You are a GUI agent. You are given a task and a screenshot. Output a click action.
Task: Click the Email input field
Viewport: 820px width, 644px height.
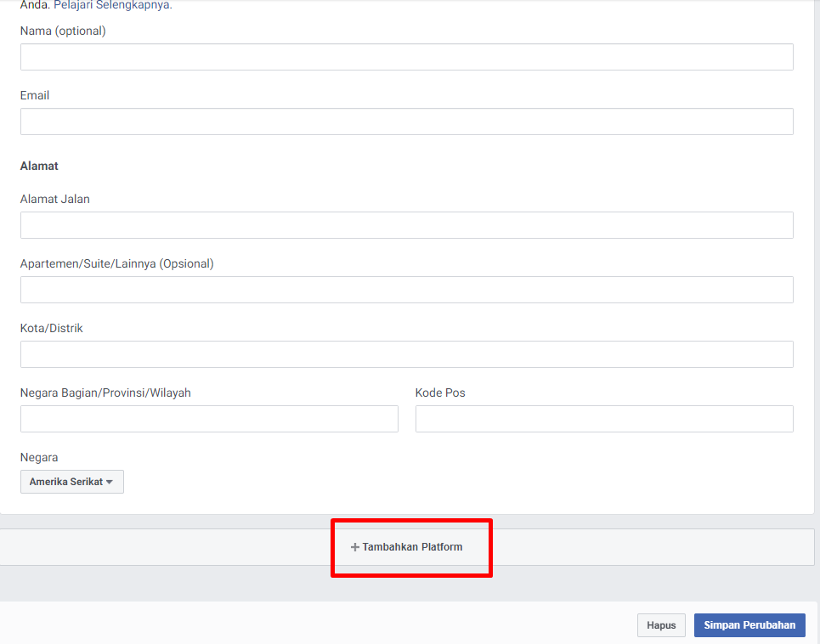point(407,121)
